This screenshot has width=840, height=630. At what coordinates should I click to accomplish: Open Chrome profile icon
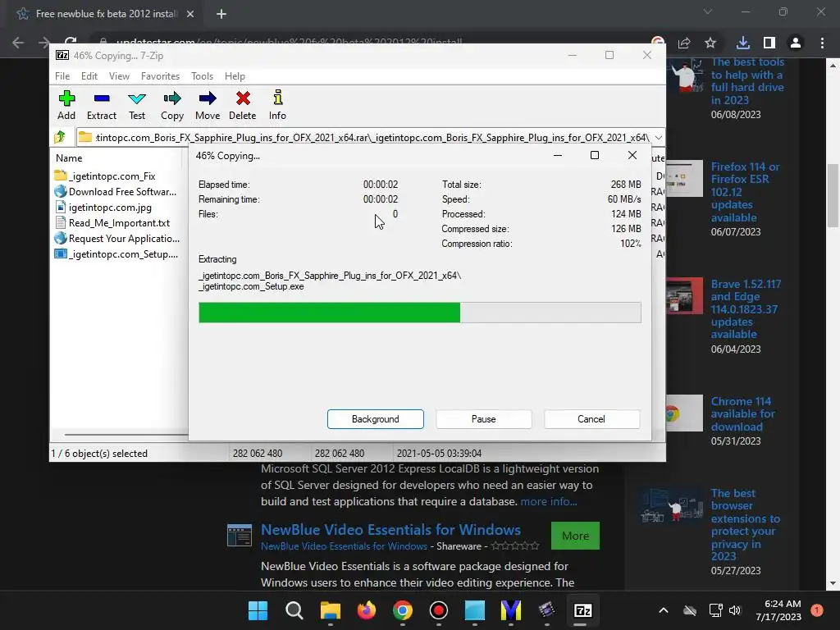click(x=796, y=43)
